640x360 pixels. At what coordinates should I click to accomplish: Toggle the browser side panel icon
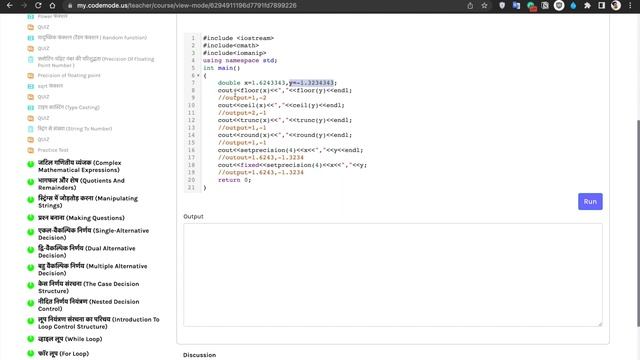(x=602, y=6)
